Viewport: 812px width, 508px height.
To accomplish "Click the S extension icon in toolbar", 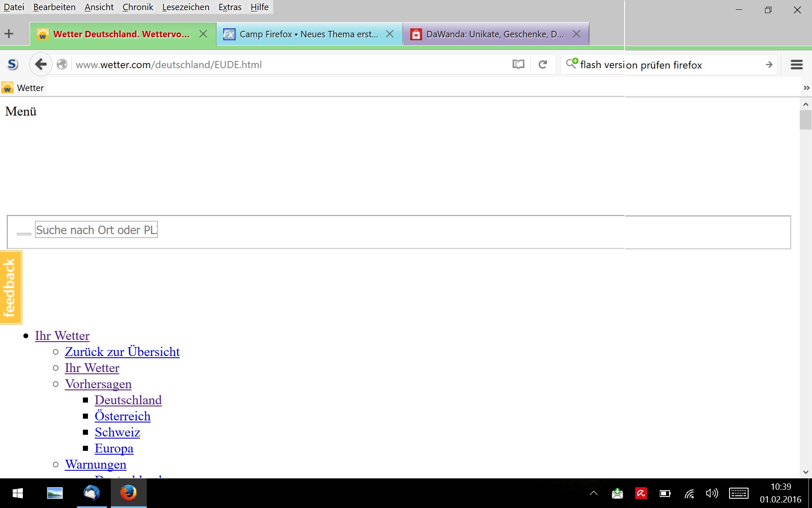I will click(13, 64).
